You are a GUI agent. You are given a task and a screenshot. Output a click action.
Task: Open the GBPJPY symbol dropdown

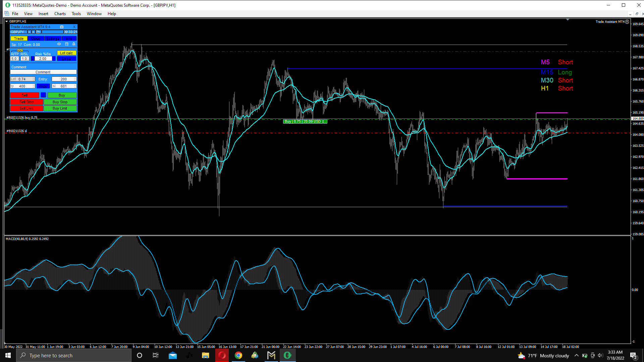(x=18, y=32)
